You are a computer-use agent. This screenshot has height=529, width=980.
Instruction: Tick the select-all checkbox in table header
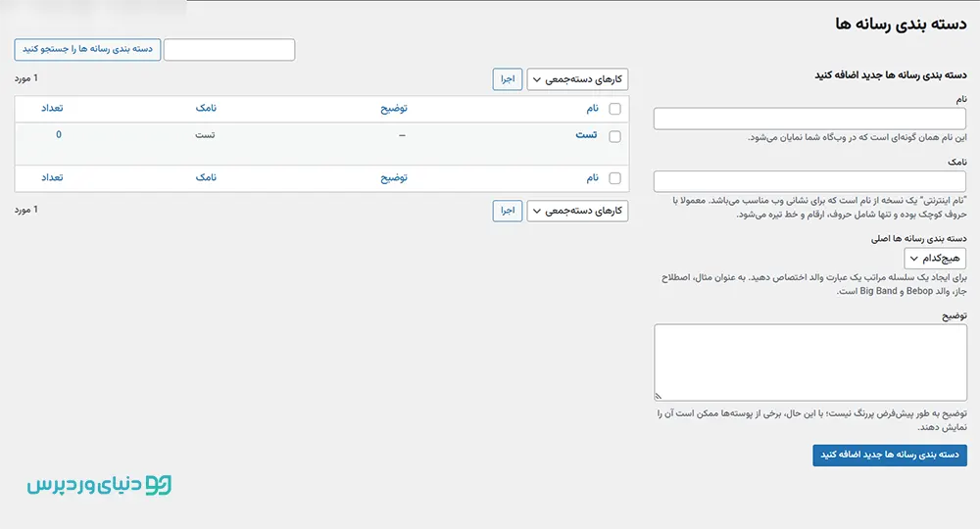[x=615, y=109]
